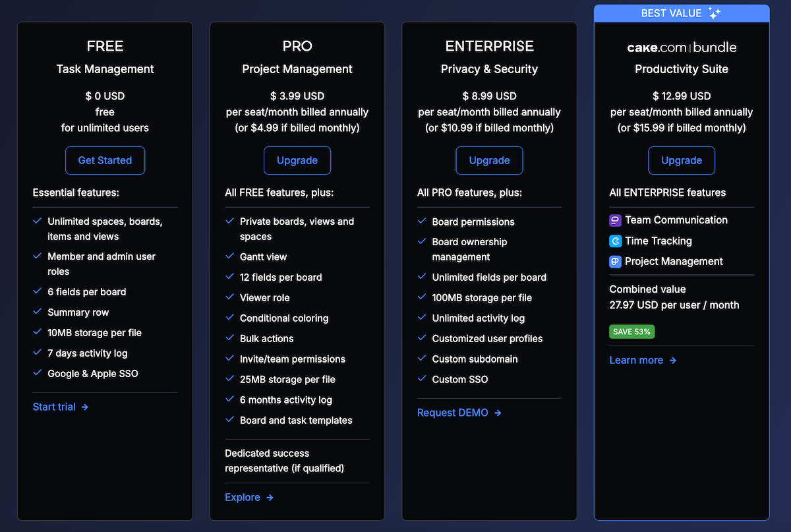The image size is (791, 532).
Task: Click the checkmark beside Custom SSO
Action: pyautogui.click(x=423, y=379)
